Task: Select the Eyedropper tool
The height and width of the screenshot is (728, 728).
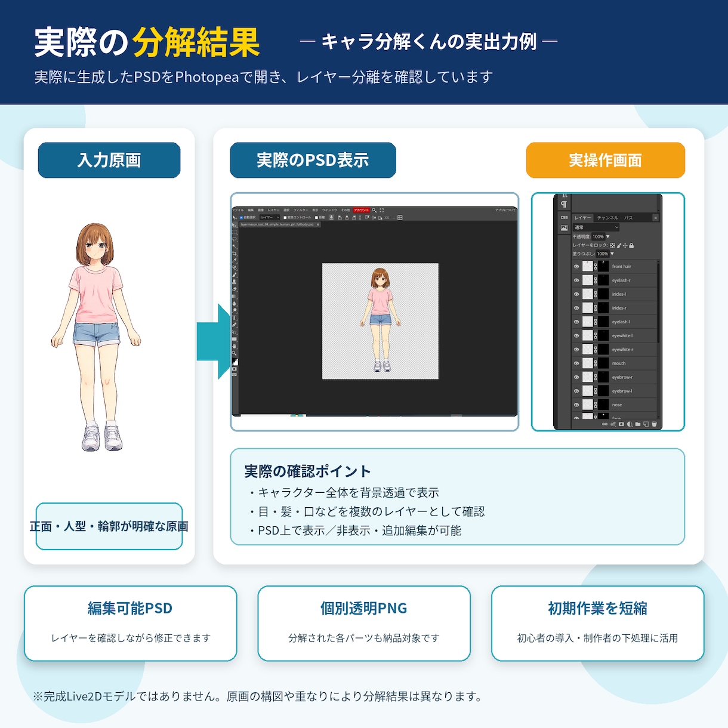Action: coord(235,260)
